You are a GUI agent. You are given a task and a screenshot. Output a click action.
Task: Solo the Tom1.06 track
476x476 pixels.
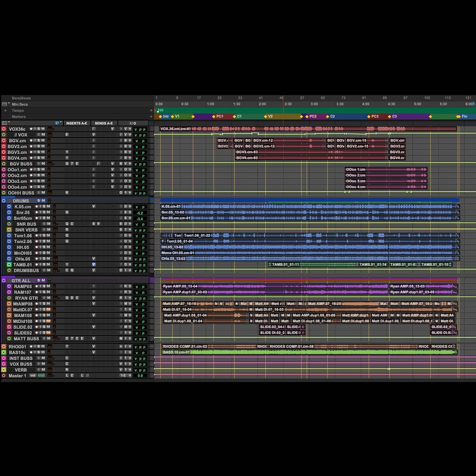point(44,236)
